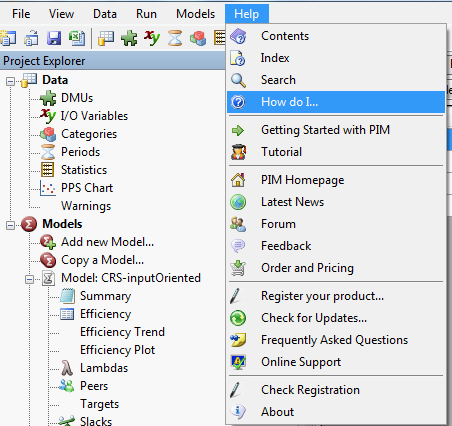Click the hourglass Periods toolbar icon
Viewport: 452px width, 426px height.
pos(175,38)
